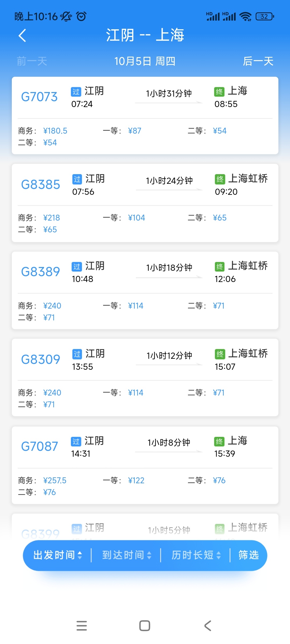290x644 pixels.
Task: Tap the blue 过 icon on G7073
Action: point(76,92)
